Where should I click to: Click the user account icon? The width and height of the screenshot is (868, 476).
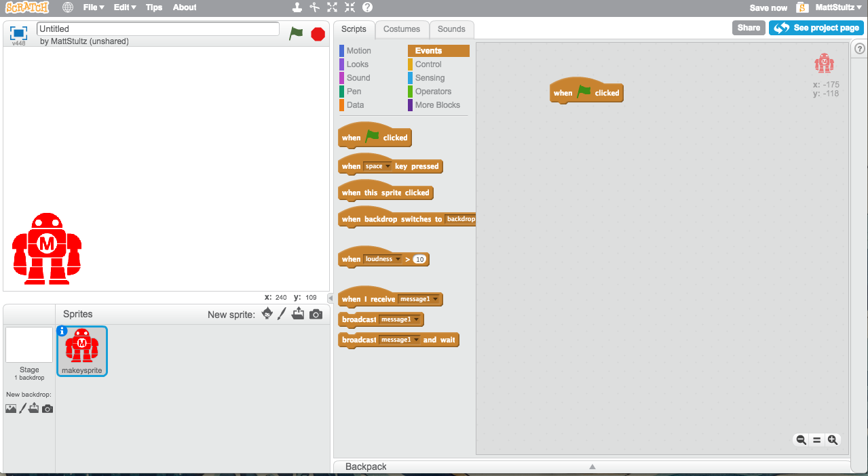click(802, 7)
